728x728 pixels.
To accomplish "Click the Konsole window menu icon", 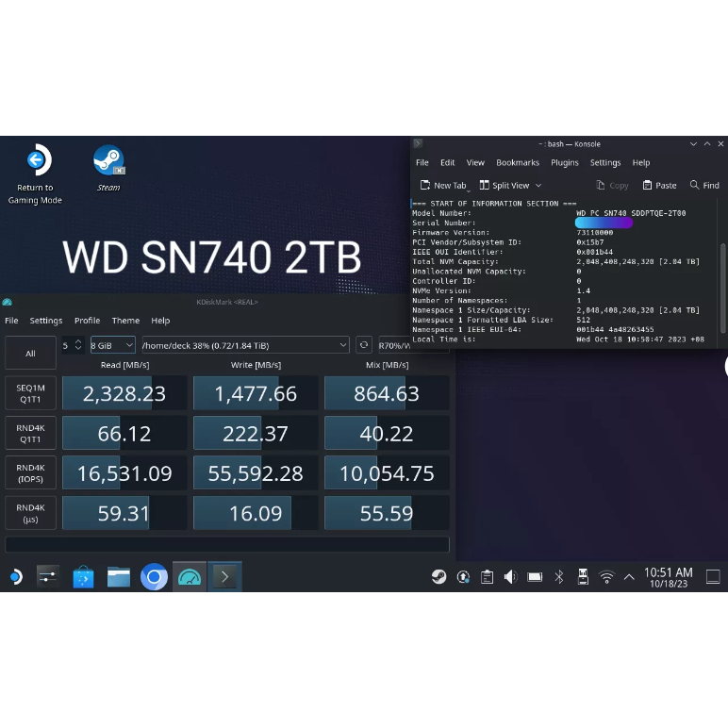I will (418, 143).
